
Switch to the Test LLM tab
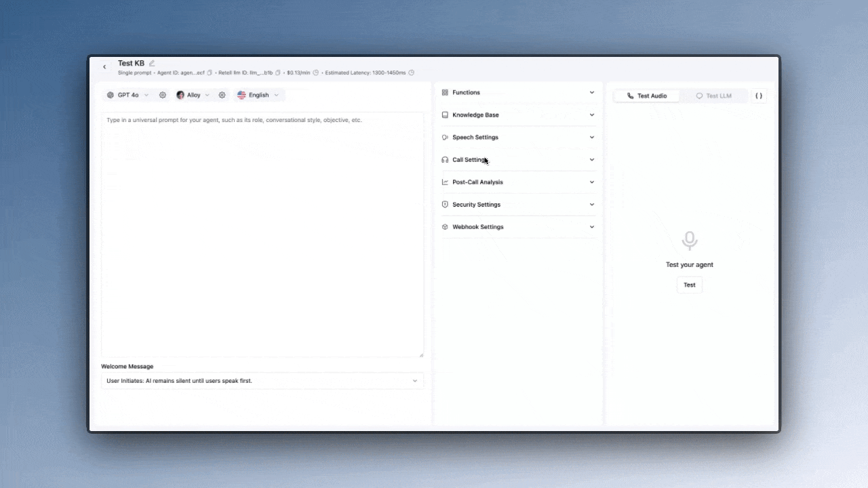[713, 96]
